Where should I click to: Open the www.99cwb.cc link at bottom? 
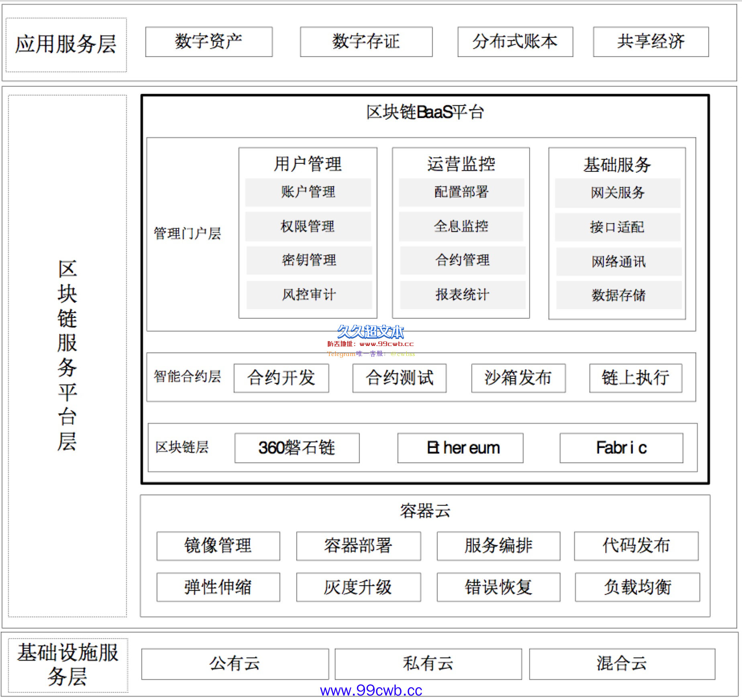pyautogui.click(x=371, y=690)
